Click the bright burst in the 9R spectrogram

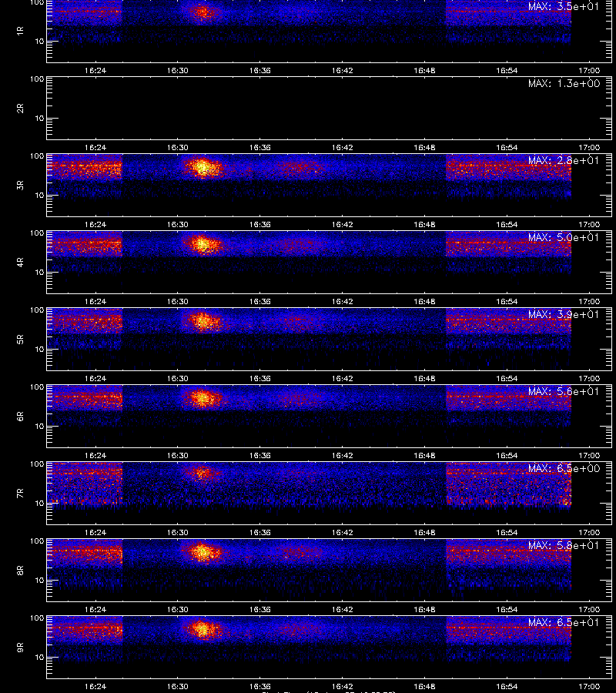[203, 629]
